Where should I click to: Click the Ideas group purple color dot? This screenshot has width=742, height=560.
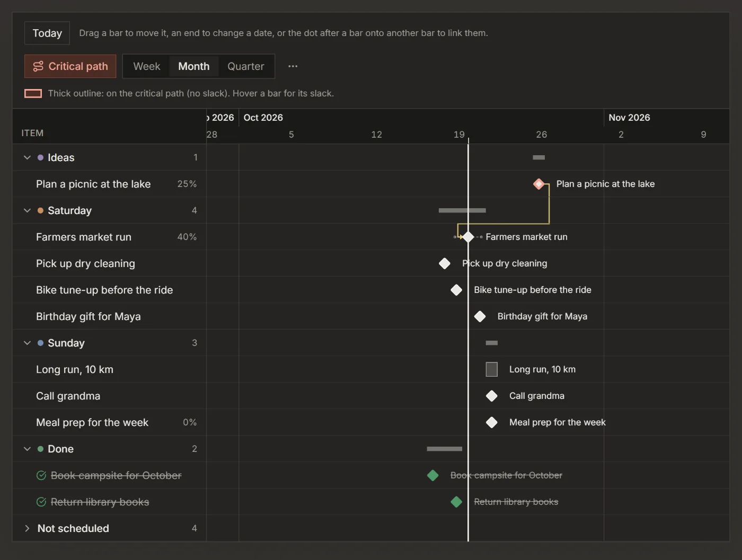(x=40, y=157)
